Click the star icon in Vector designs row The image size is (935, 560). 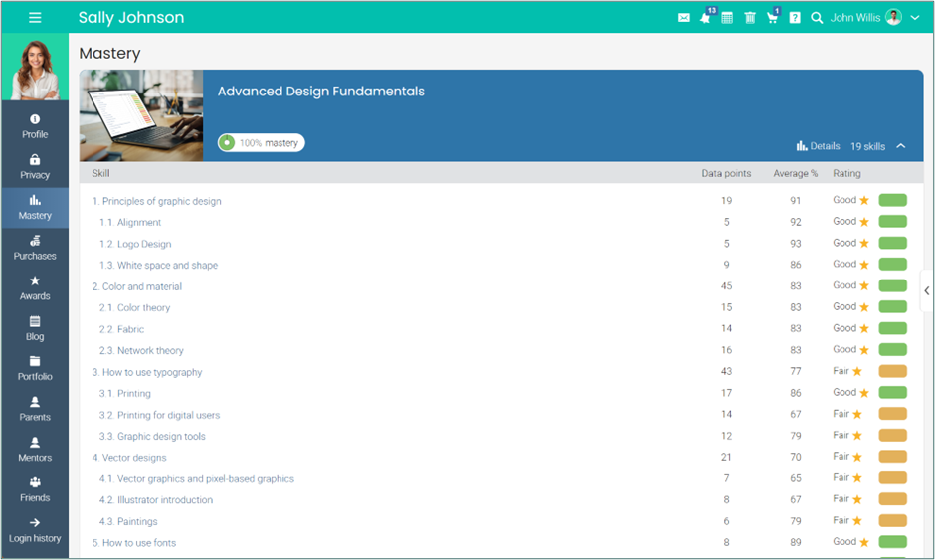[857, 457]
